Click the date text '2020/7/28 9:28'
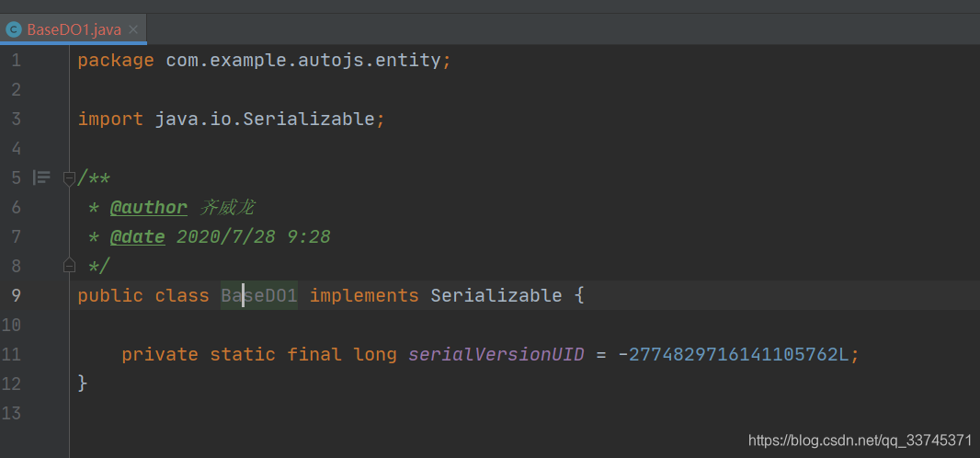This screenshot has height=458, width=980. [253, 236]
